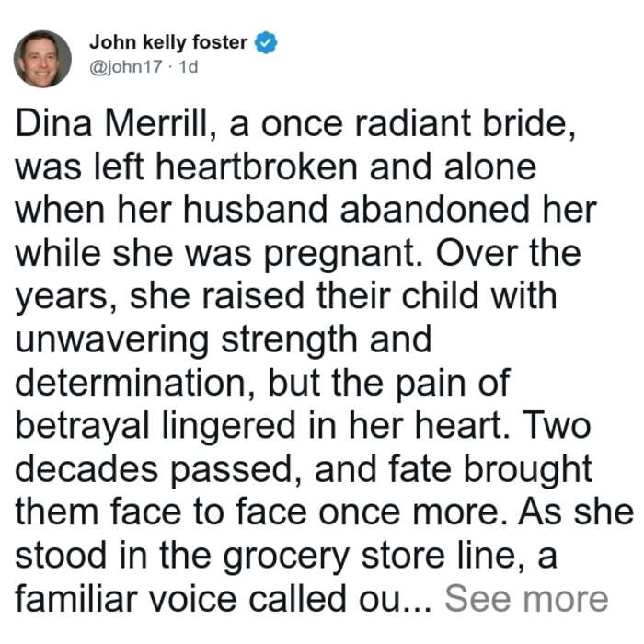Screen dimensions: 644x644
Task: Click the word determination in the post
Action: pyautogui.click(x=134, y=383)
